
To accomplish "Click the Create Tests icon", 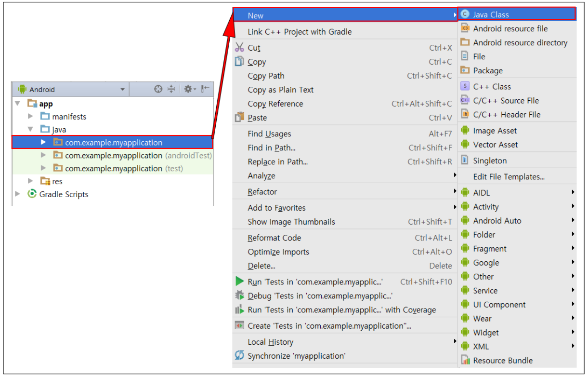I will click(x=239, y=325).
